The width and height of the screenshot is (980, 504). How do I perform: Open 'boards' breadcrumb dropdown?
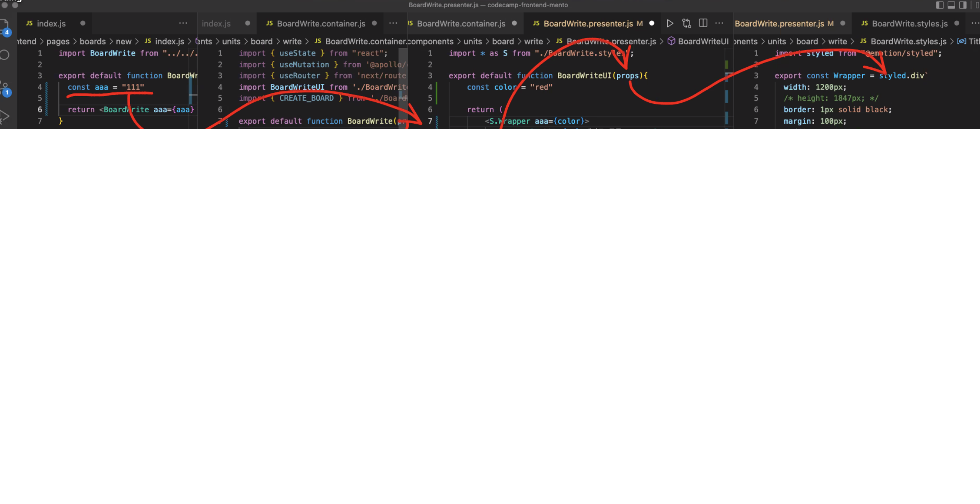pyautogui.click(x=93, y=41)
